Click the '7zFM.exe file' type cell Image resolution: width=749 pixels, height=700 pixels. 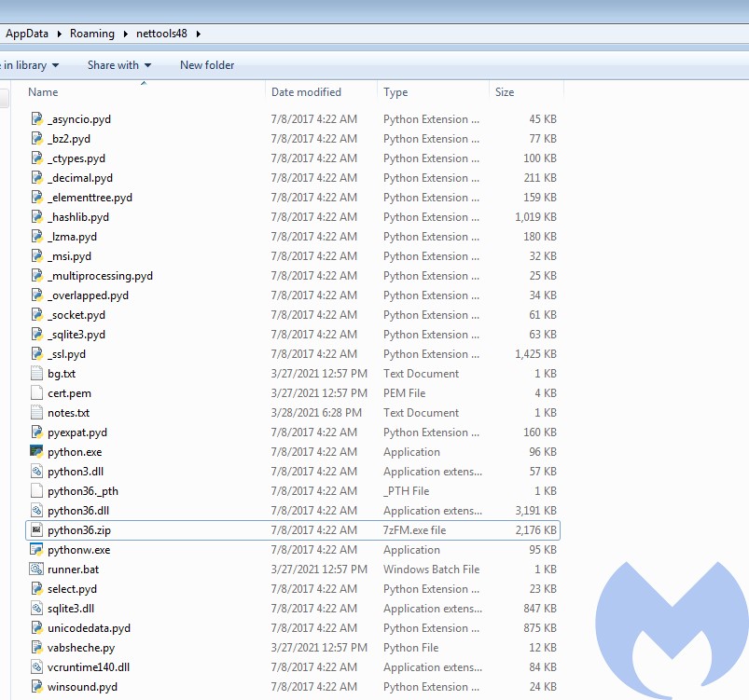click(x=414, y=530)
